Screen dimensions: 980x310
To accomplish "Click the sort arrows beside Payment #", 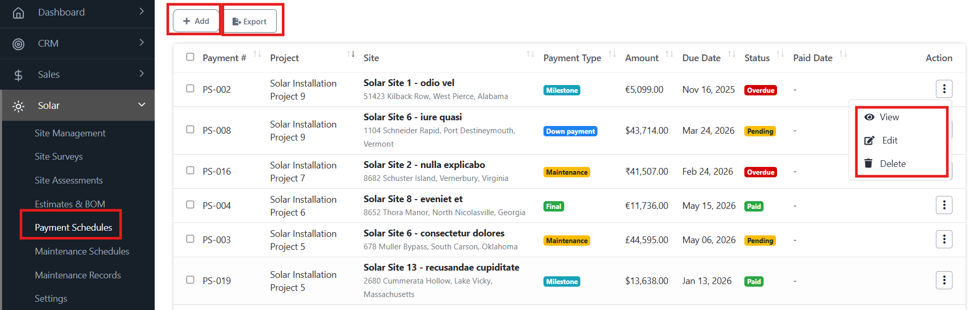I will pyautogui.click(x=257, y=54).
